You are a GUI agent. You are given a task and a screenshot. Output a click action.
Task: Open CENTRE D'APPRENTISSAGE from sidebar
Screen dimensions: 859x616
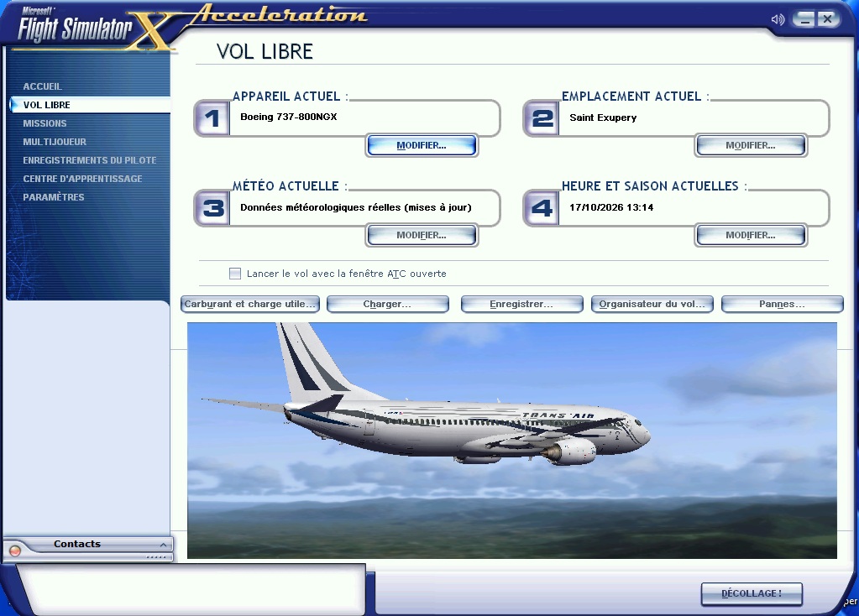pos(83,179)
